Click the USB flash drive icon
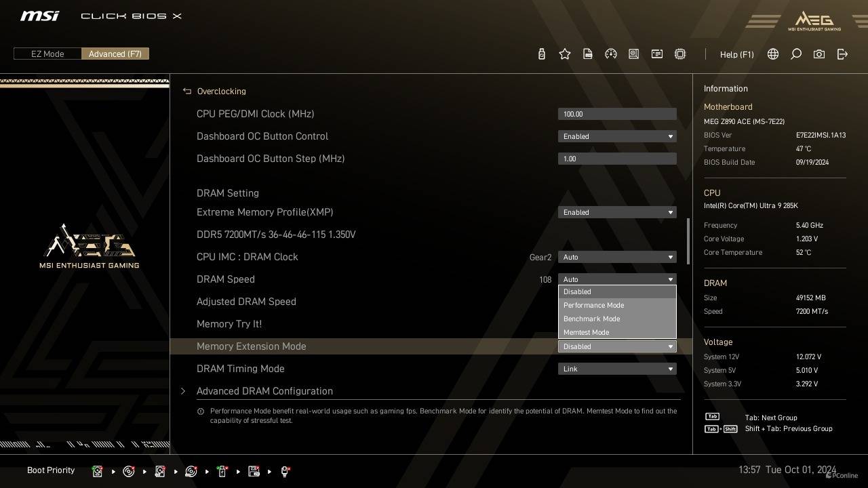868x488 pixels. 541,54
